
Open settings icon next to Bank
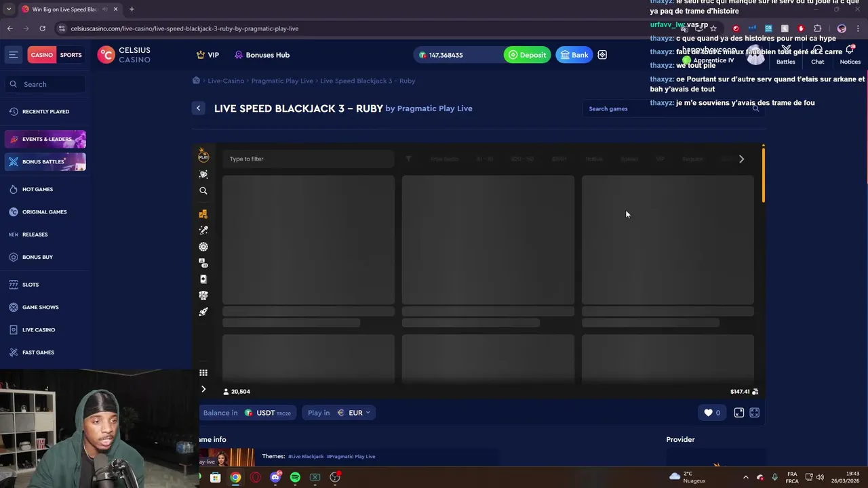[x=602, y=55]
